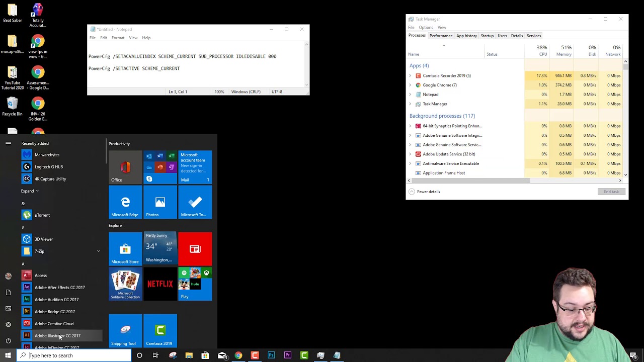
Task: Click the End task button
Action: (611, 192)
